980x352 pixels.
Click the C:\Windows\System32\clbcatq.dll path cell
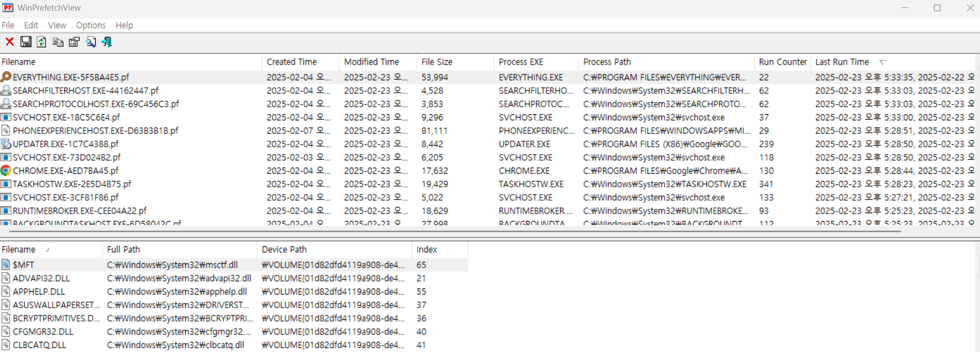click(176, 345)
